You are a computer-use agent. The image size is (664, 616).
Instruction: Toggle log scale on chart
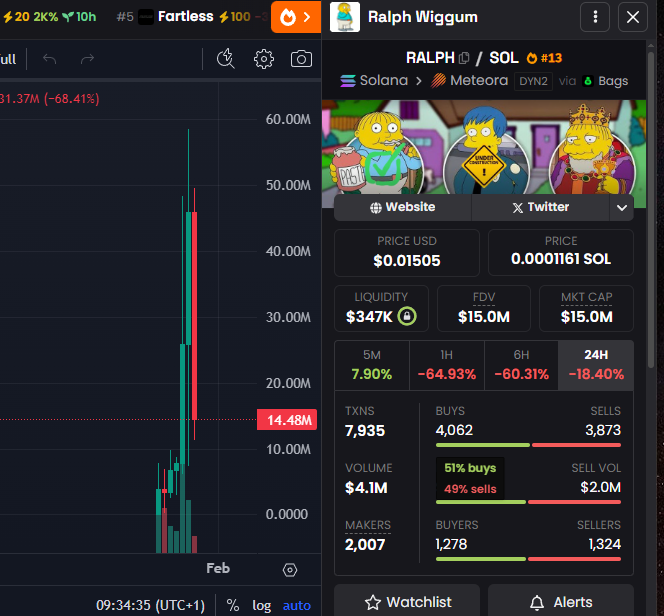click(261, 605)
